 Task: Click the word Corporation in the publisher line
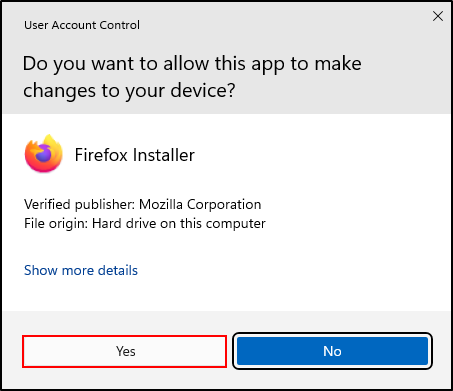pyautogui.click(x=224, y=205)
